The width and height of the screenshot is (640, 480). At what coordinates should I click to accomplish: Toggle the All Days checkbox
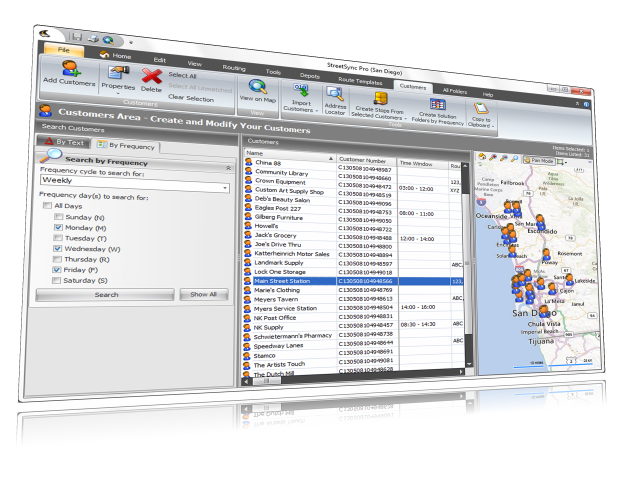(x=47, y=206)
